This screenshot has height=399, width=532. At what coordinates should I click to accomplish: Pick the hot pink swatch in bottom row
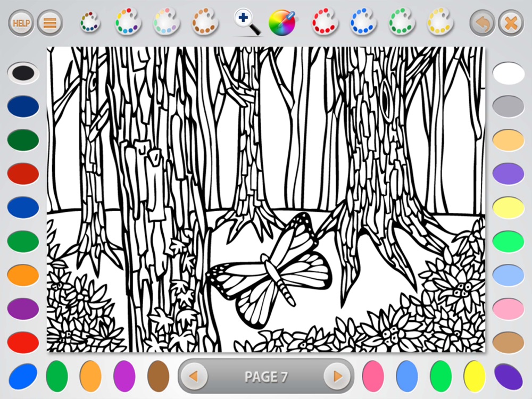tap(373, 376)
